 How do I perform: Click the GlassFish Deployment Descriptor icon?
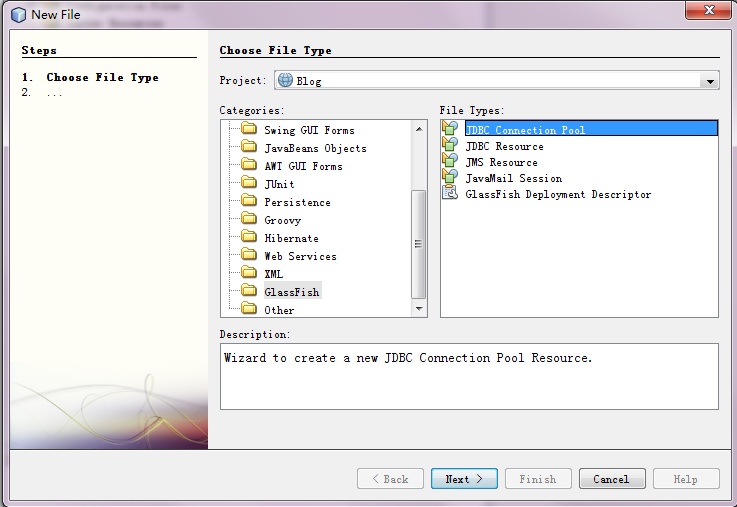pos(450,192)
